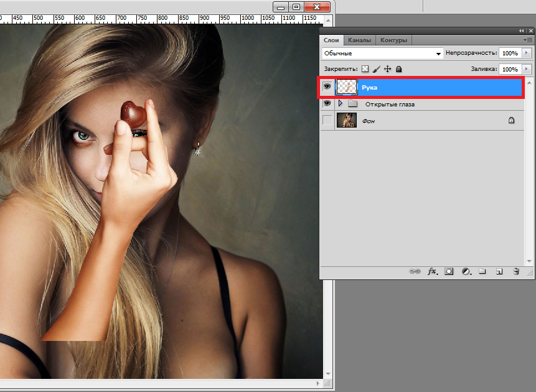Lock layer position with move icon

pyautogui.click(x=387, y=69)
